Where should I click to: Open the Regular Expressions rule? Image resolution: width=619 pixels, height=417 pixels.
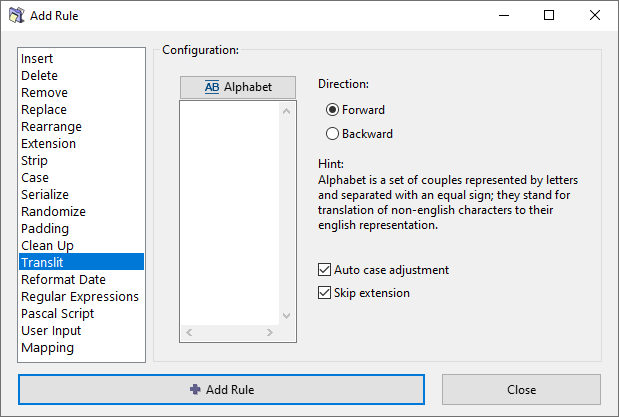(x=80, y=297)
